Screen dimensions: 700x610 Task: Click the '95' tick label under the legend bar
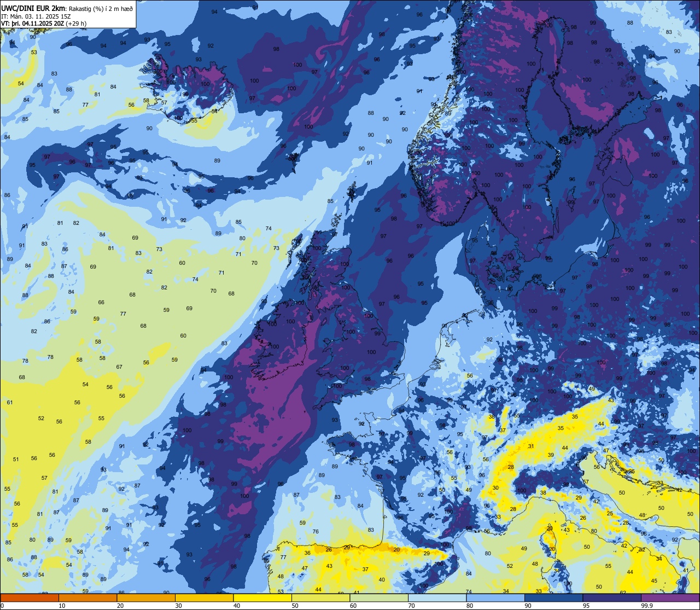coord(586,606)
